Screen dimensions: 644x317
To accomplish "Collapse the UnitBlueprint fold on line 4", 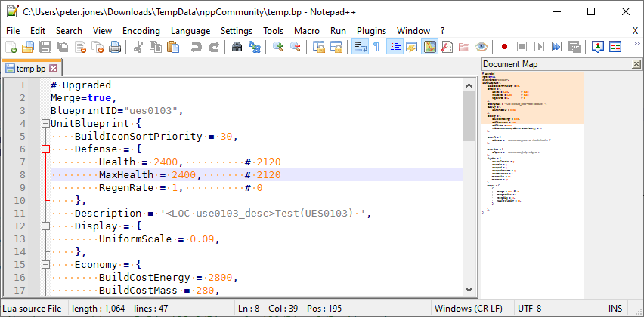I will [45, 124].
